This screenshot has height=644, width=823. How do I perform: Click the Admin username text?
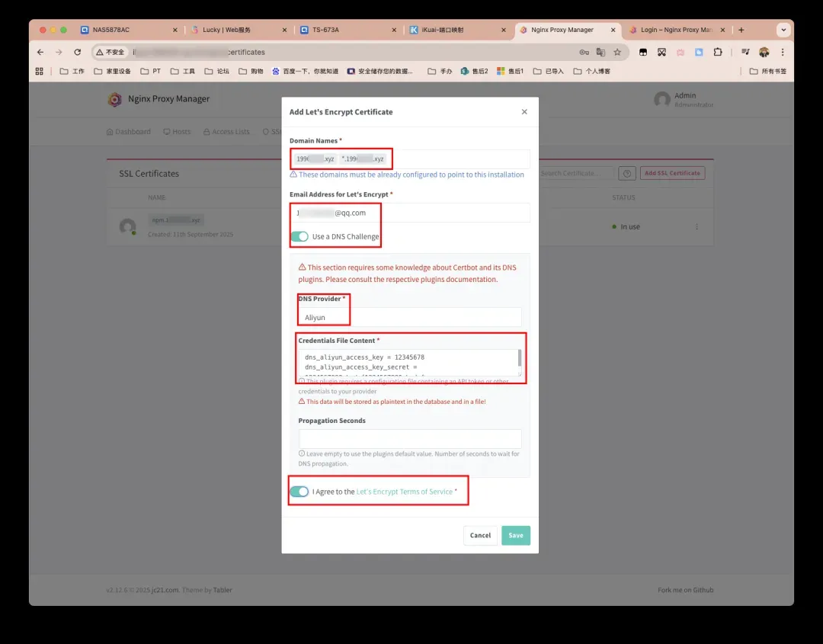coord(685,95)
